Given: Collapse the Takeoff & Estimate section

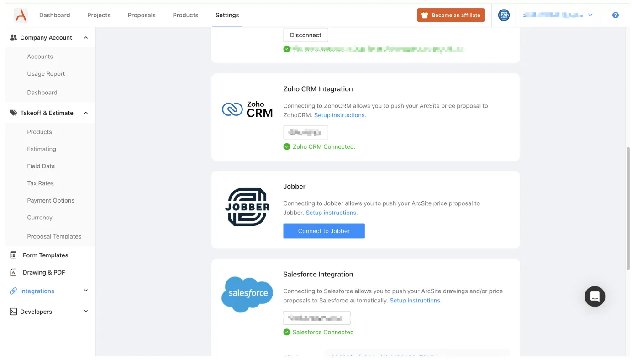Looking at the screenshot, I should pyautogui.click(x=86, y=113).
